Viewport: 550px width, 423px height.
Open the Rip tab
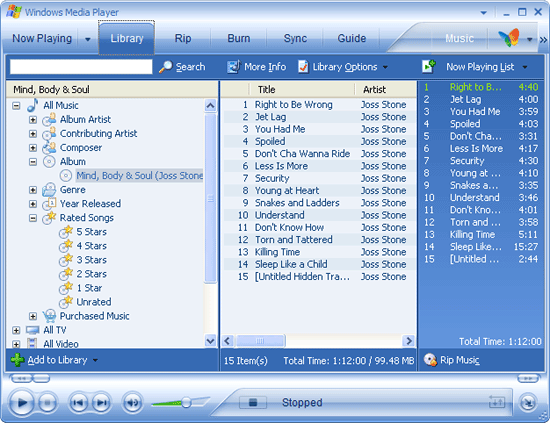tap(183, 38)
